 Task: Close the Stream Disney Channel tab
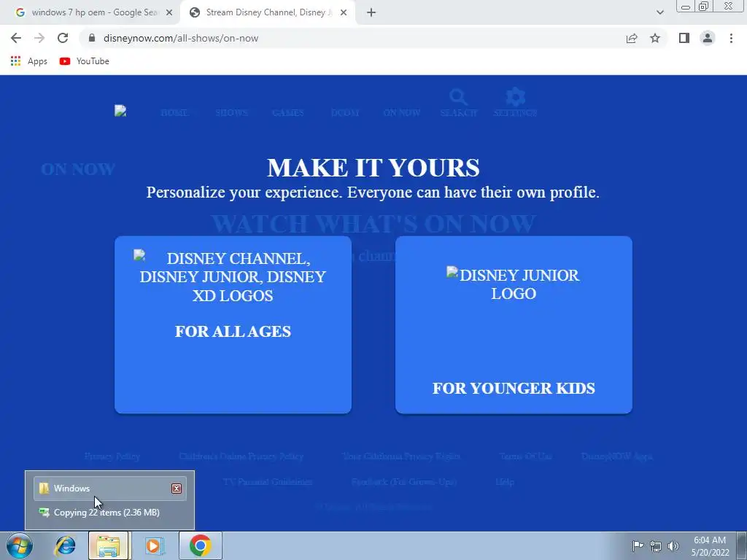(344, 13)
